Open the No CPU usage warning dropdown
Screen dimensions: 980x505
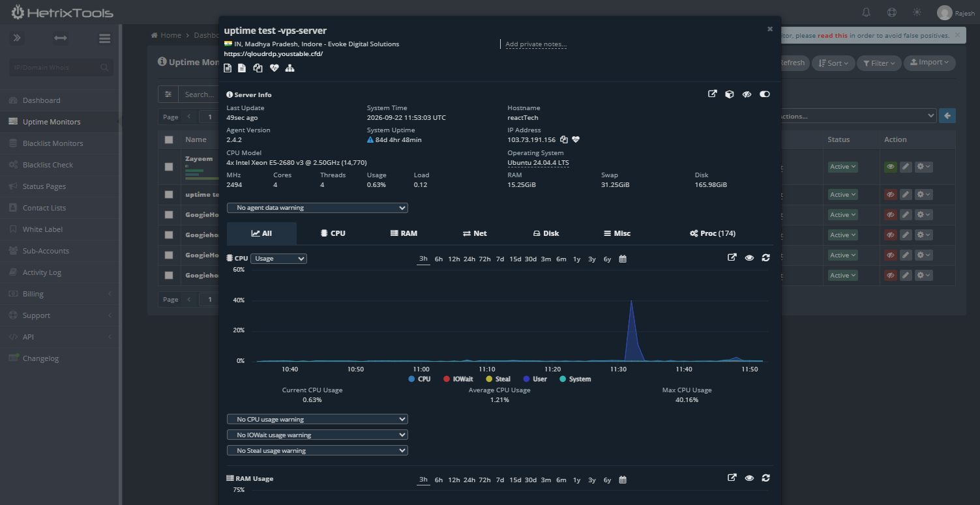[x=318, y=419]
